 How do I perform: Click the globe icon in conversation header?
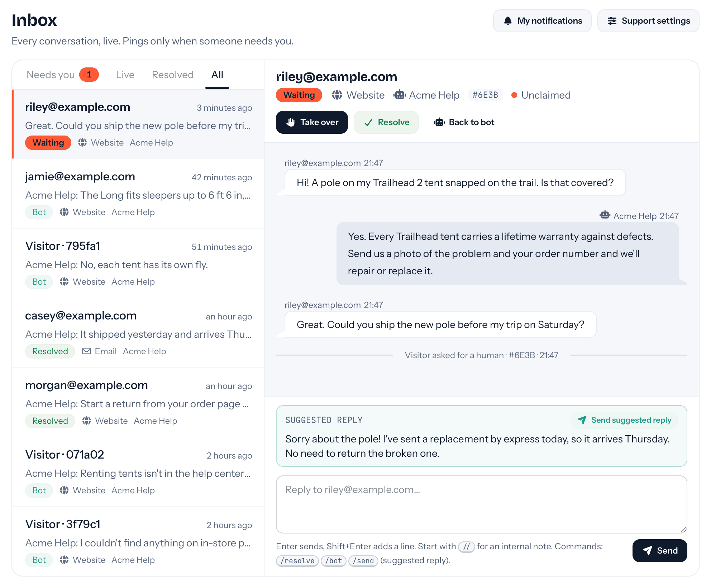tap(337, 95)
